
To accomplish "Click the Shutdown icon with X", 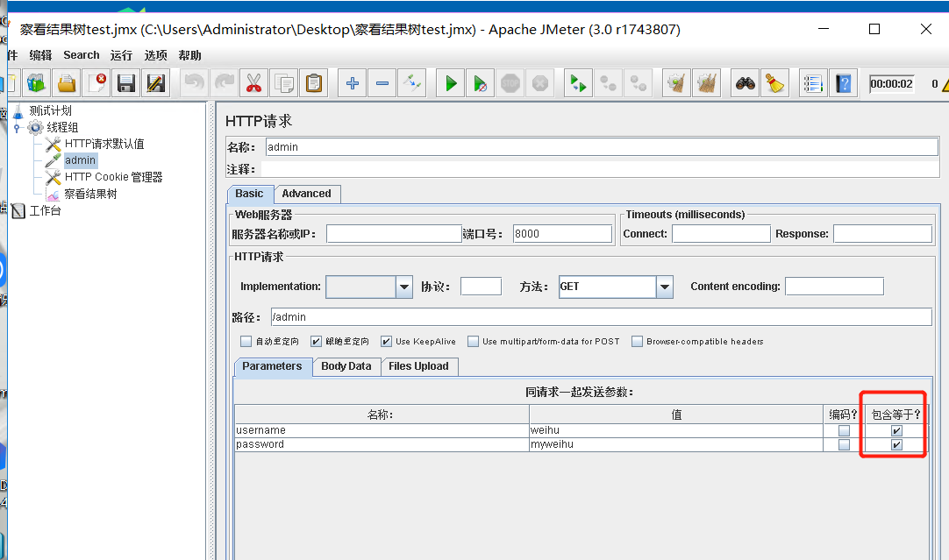I will point(540,83).
